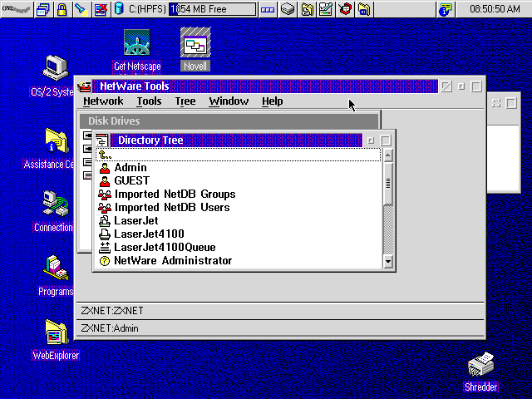Select first drive icon in Disk Drives
This screenshot has width=532, height=399.
[x=87, y=135]
